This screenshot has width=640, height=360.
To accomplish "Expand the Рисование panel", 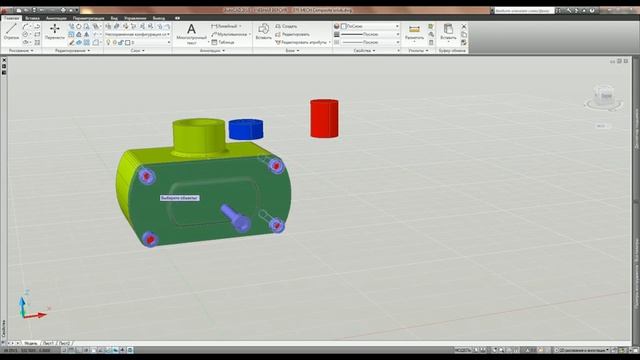I will pyautogui.click(x=21, y=51).
